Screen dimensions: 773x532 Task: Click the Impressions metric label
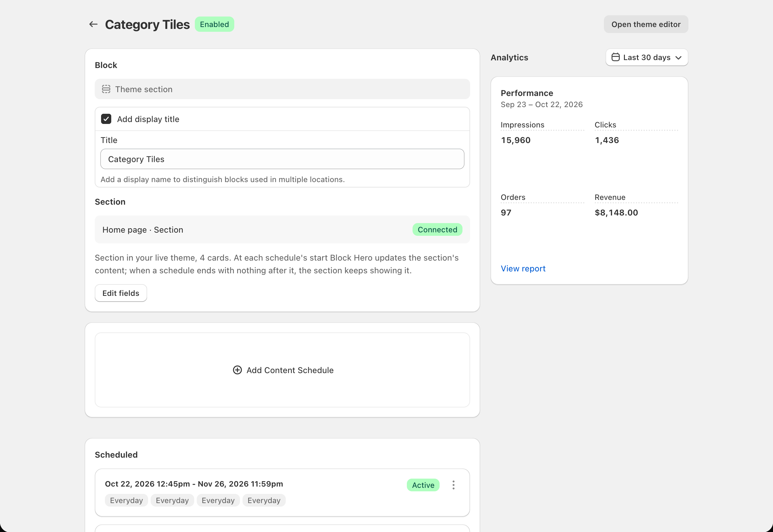tap(522, 125)
